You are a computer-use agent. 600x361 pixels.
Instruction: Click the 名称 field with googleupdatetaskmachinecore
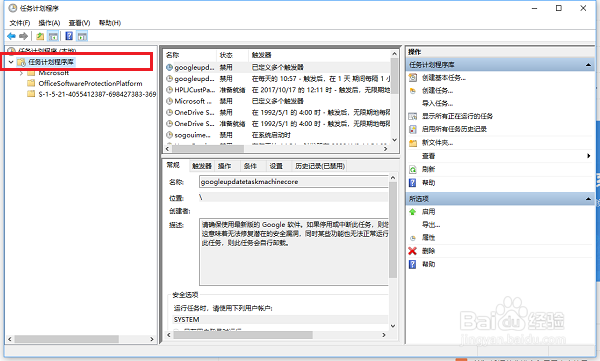(293, 182)
